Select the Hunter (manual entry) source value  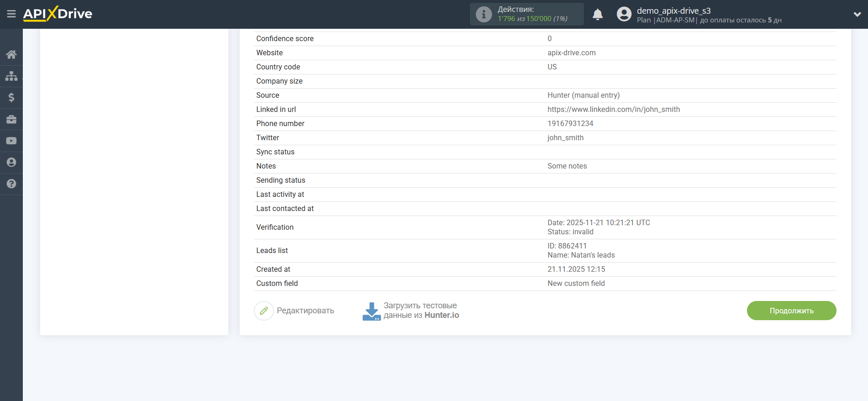584,95
